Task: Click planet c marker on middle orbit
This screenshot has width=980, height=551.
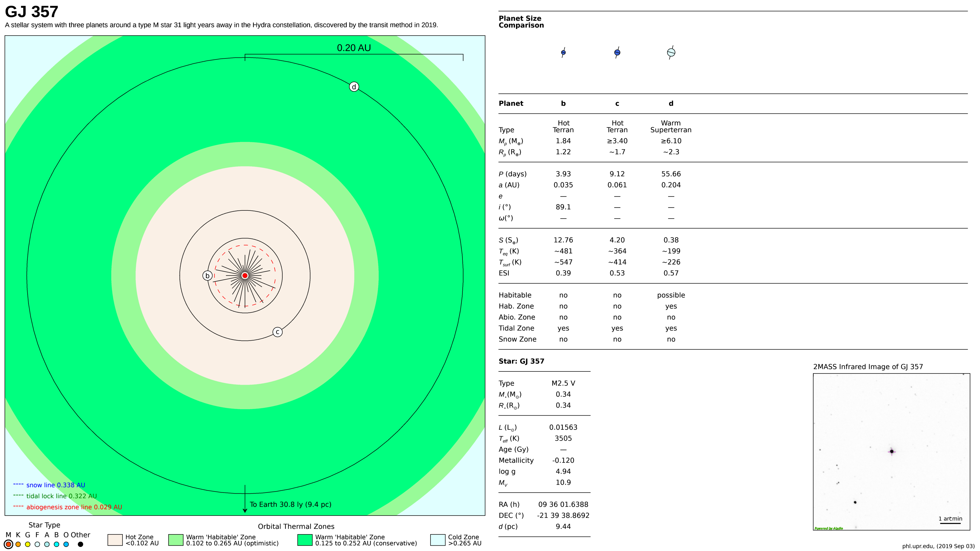Action: coord(277,332)
